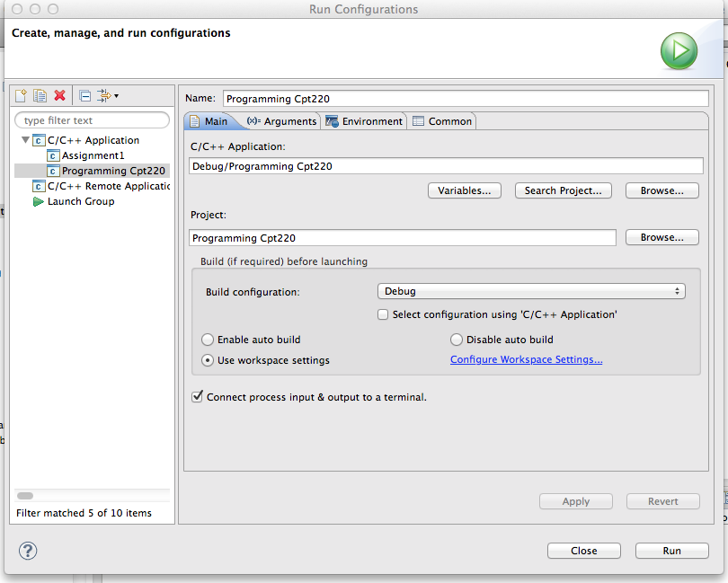Collapse the C/C++ Application tree node
Viewport: 728px width, 583px height.
point(24,141)
